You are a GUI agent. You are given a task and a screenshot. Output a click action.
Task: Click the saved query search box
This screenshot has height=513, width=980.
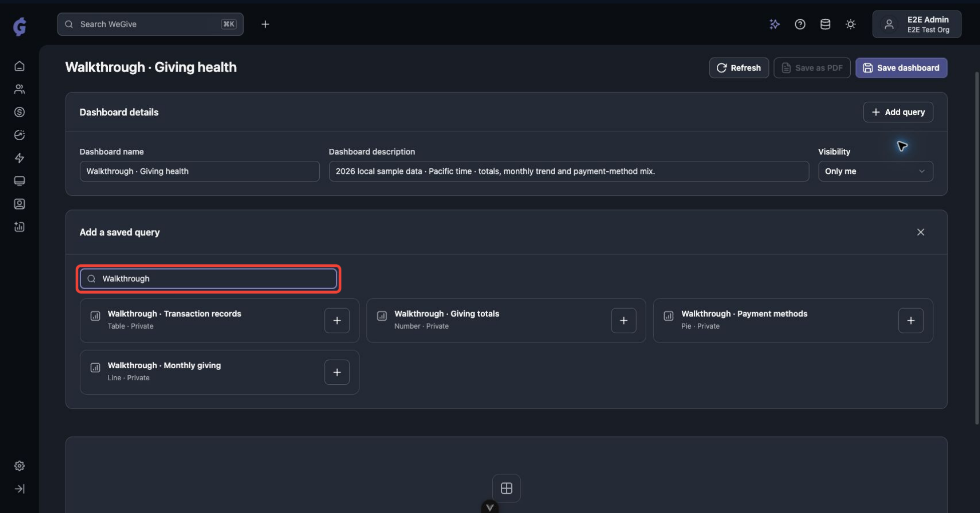coord(209,279)
